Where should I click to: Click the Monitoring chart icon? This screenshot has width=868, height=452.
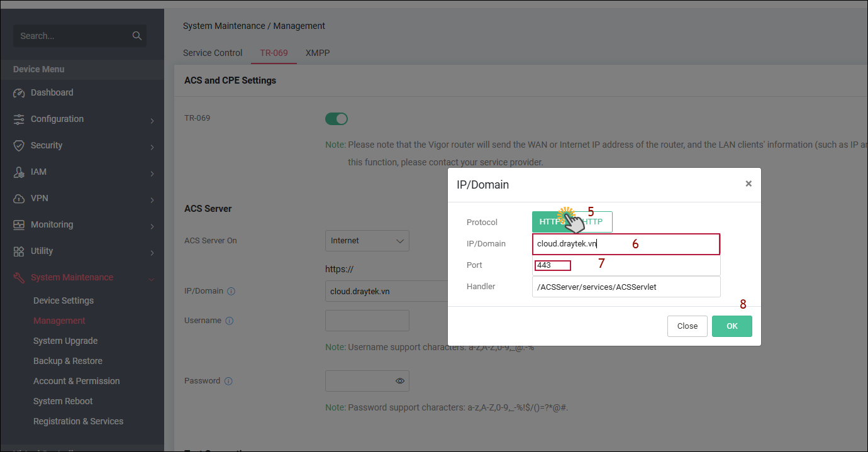point(19,225)
